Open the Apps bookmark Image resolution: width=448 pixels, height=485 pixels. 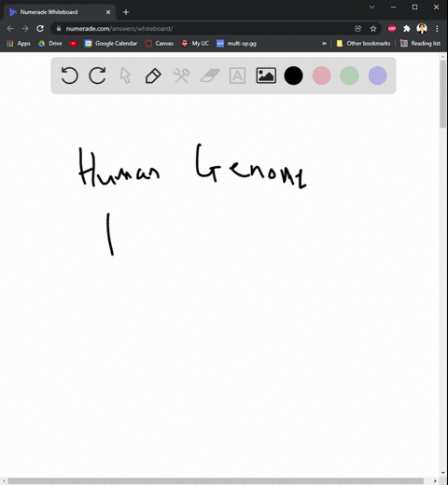pyautogui.click(x=19, y=44)
